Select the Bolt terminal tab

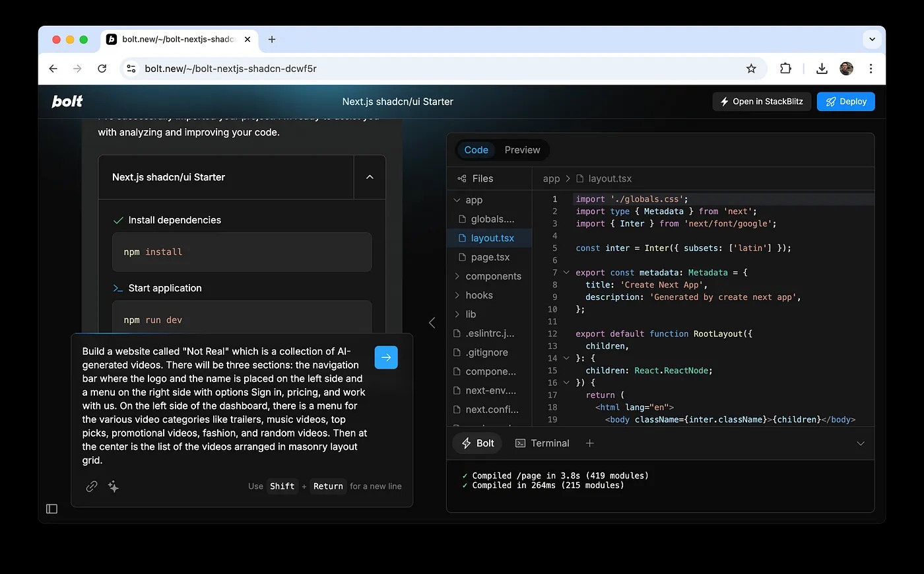tap(477, 443)
